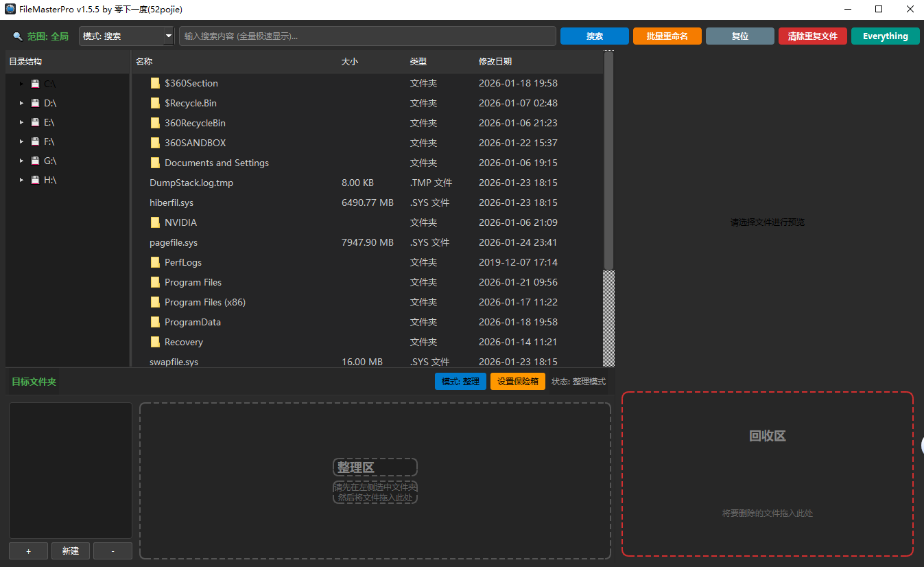924x567 pixels.
Task: Click the magnifier icon beside 范围
Action: pyautogui.click(x=18, y=36)
